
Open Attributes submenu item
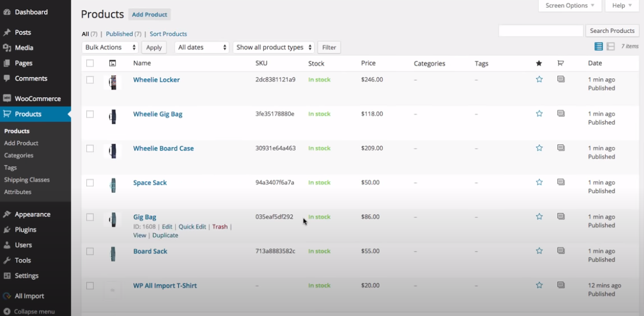pyautogui.click(x=18, y=192)
